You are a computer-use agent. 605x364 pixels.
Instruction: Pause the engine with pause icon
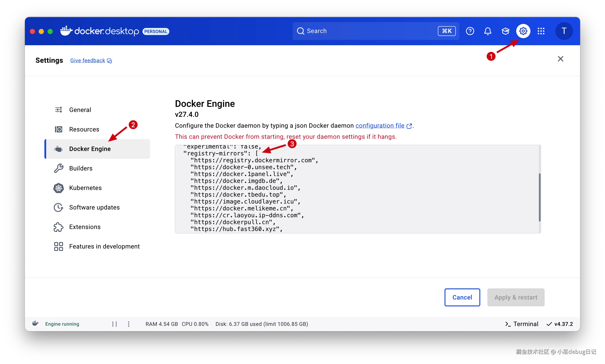pyautogui.click(x=115, y=324)
